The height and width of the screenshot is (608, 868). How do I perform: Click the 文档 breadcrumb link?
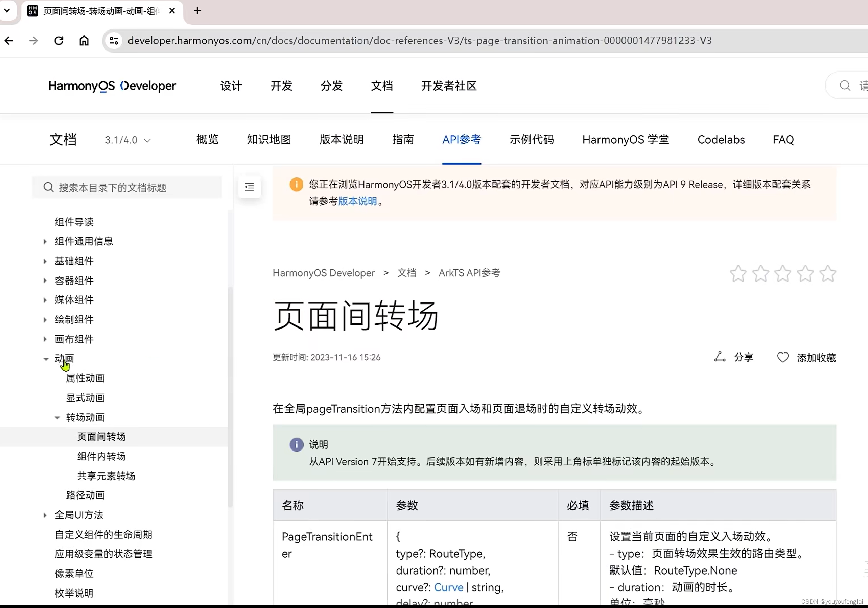407,273
